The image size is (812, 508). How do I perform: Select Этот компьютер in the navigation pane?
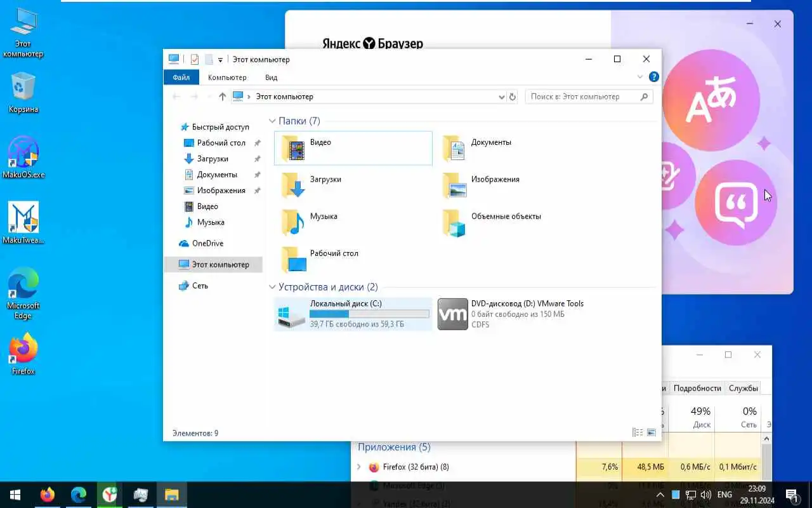[x=213, y=264]
